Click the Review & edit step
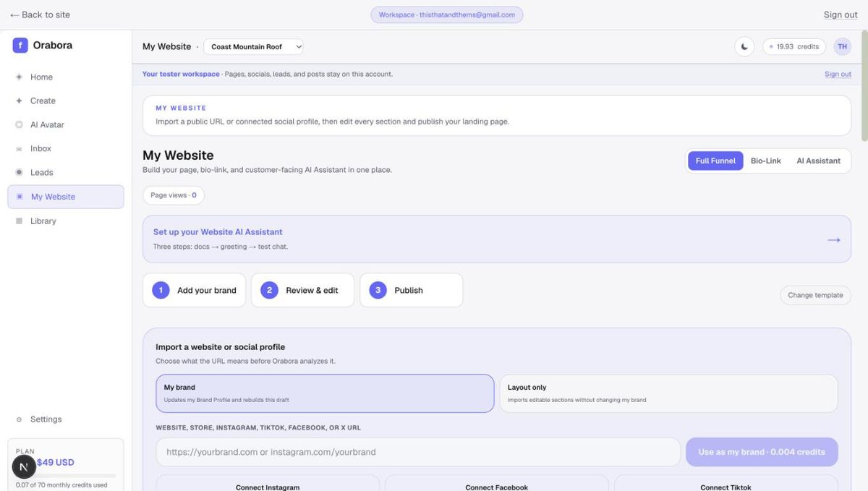The image size is (868, 491). 302,290
